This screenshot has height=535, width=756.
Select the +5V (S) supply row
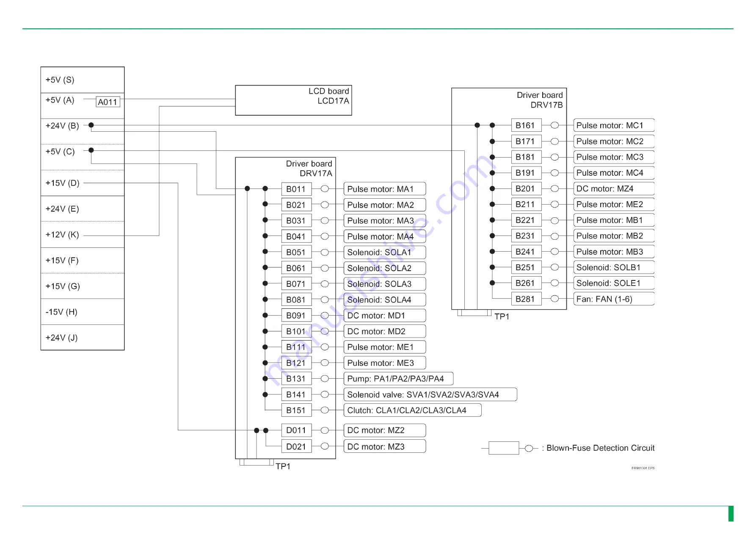(x=83, y=80)
